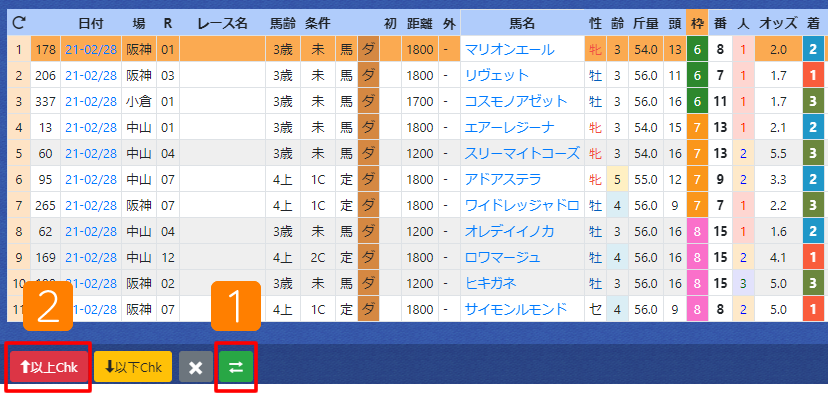Open horse link マリオンエール
This screenshot has width=828, height=393.
[x=510, y=50]
